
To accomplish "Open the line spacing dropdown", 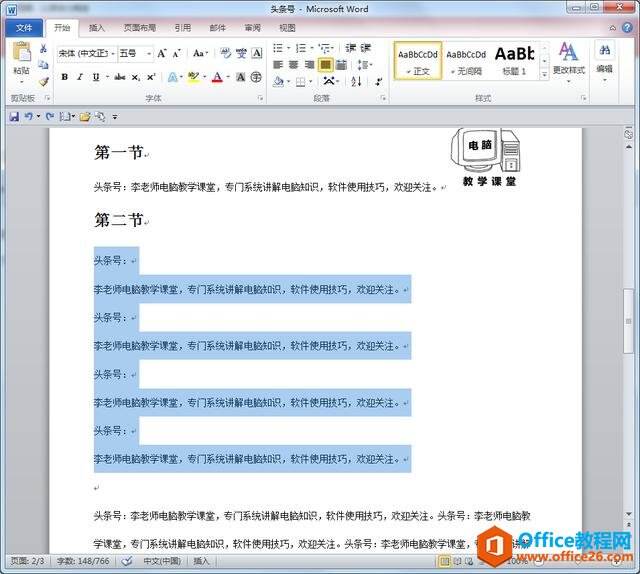I will (364, 65).
